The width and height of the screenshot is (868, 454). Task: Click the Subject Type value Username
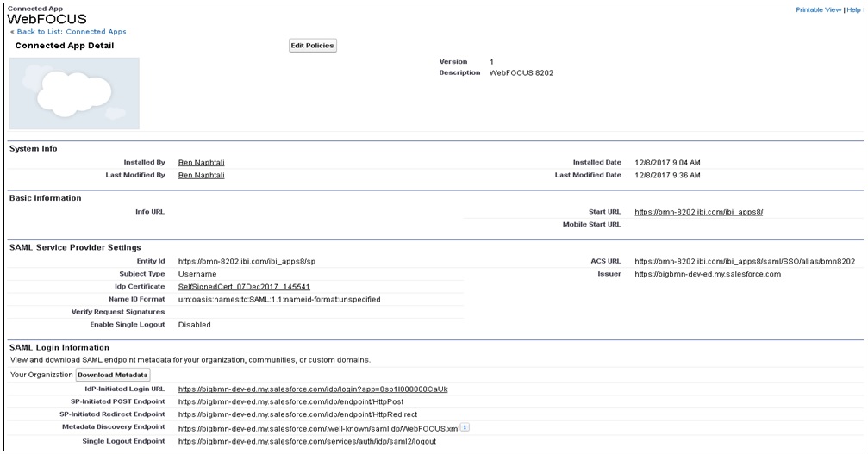click(197, 274)
